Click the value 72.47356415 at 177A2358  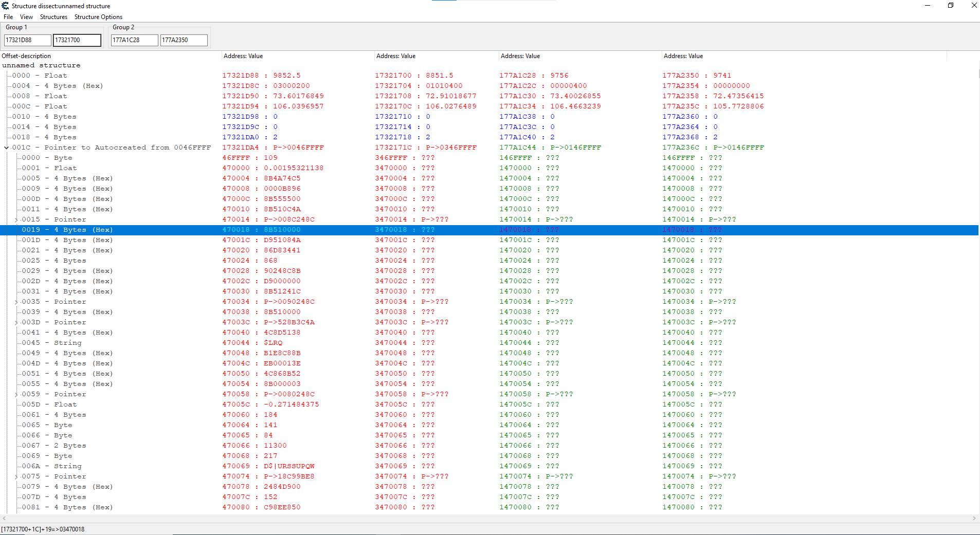[738, 96]
